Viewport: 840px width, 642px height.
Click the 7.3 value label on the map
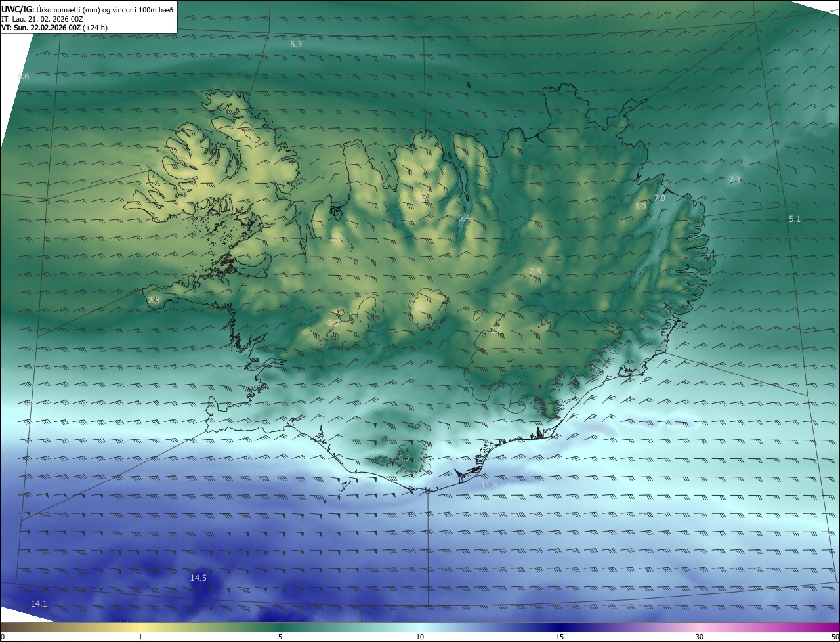coord(734,180)
